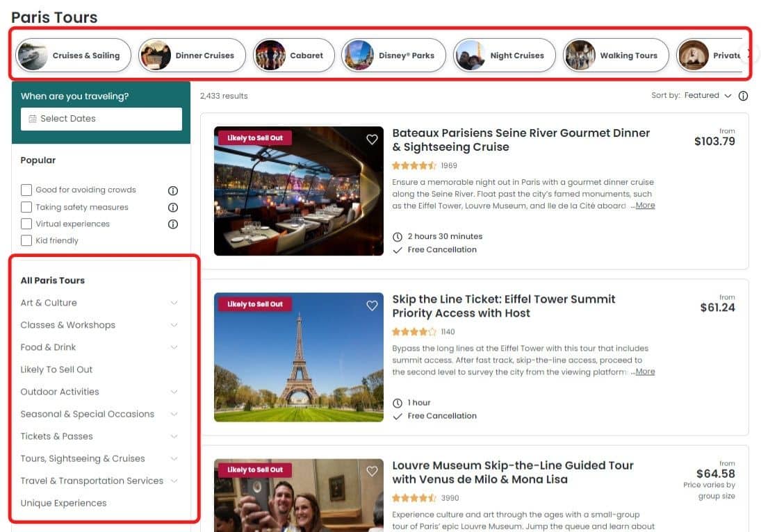Select the Disney Parks pill label
The image size is (761, 532).
pyautogui.click(x=407, y=56)
